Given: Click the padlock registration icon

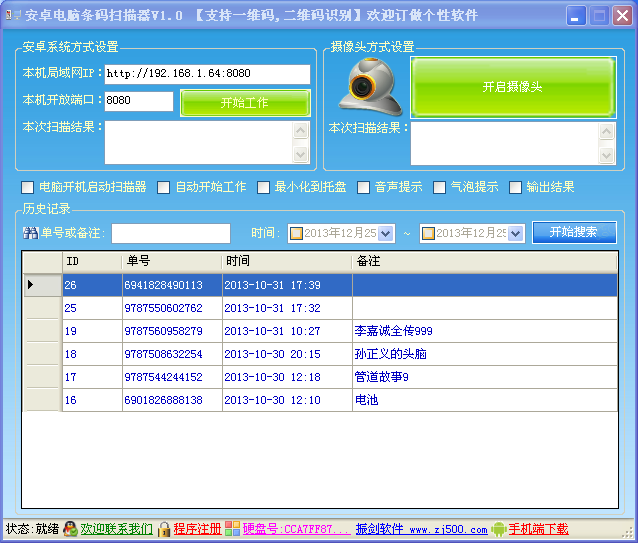Looking at the screenshot, I should tap(164, 529).
